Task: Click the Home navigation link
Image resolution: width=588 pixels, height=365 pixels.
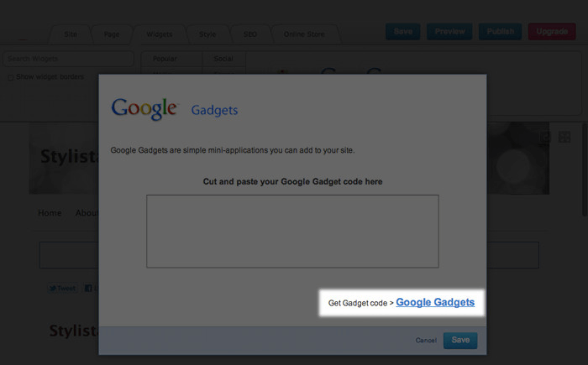Action: pyautogui.click(x=50, y=213)
